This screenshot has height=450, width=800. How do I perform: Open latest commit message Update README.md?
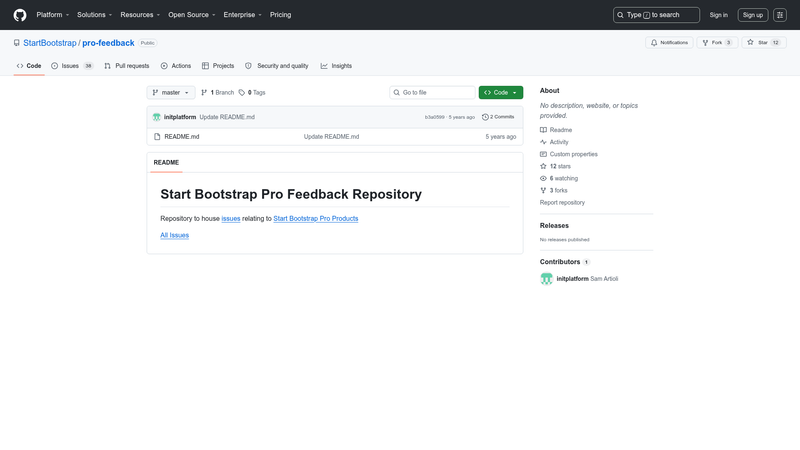[x=227, y=117]
